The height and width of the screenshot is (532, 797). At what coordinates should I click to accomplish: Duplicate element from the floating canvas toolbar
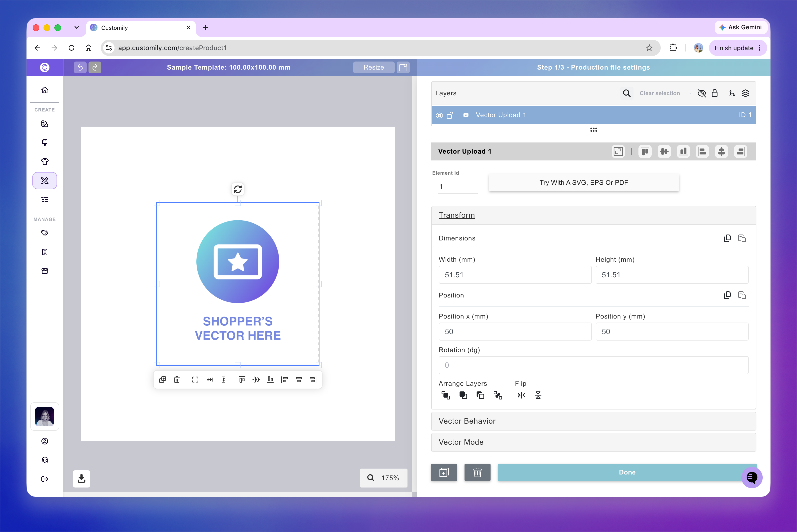tap(163, 379)
